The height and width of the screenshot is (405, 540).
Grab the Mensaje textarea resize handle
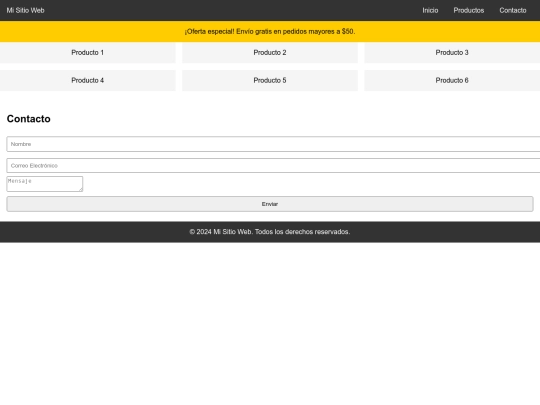tap(81, 189)
